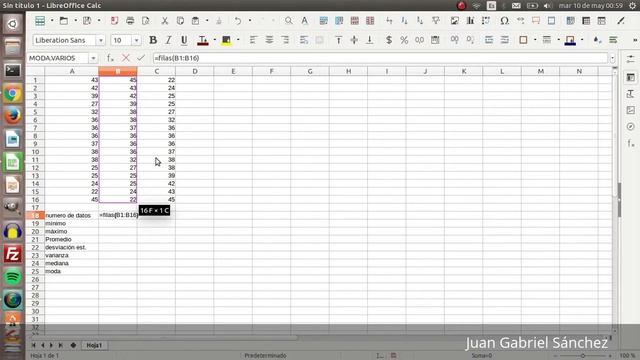Insert special character omega
640x360 pixels.
tap(504, 20)
